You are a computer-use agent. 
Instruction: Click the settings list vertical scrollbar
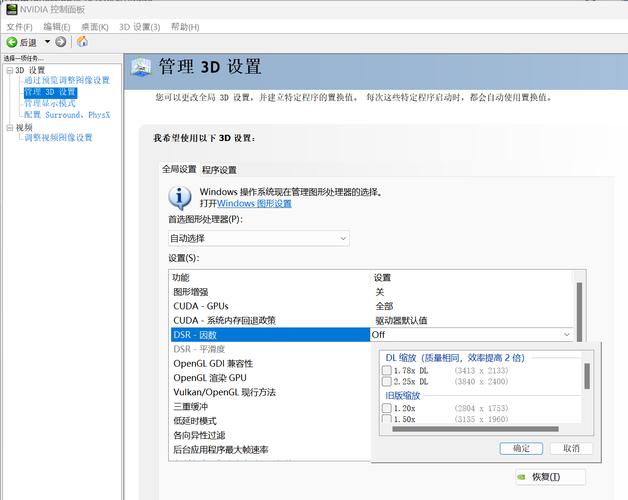click(579, 312)
